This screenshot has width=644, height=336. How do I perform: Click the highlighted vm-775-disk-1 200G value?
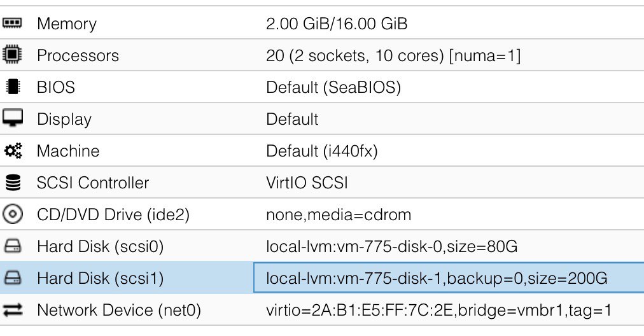tap(436, 278)
